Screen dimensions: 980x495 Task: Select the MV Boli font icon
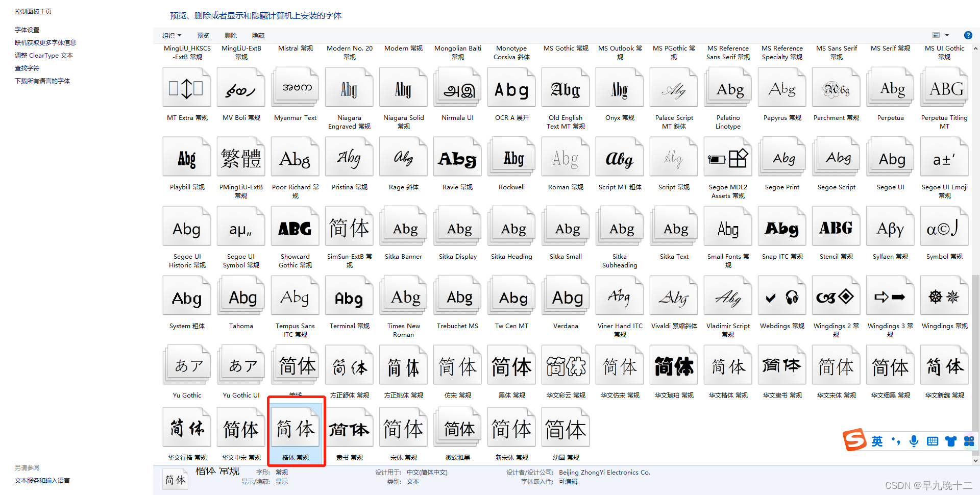pos(241,88)
